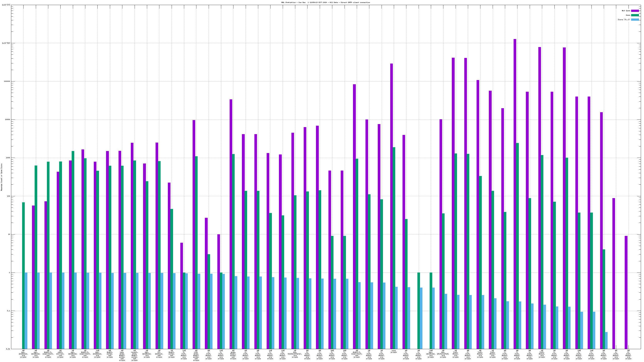Click the dnsbl-1.uceprotect.net x-axis label
This screenshot has width=644, height=362.
pyautogui.click(x=48, y=354)
